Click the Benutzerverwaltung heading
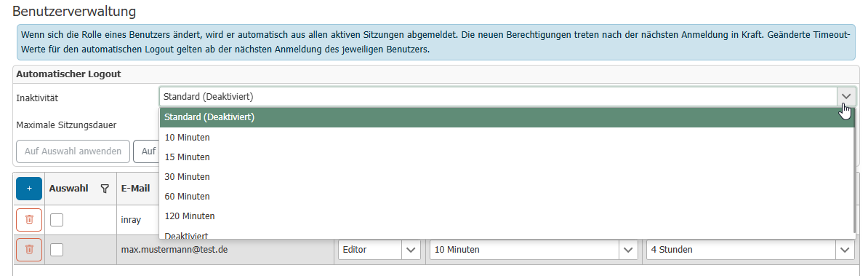The height and width of the screenshot is (276, 868). (x=74, y=10)
